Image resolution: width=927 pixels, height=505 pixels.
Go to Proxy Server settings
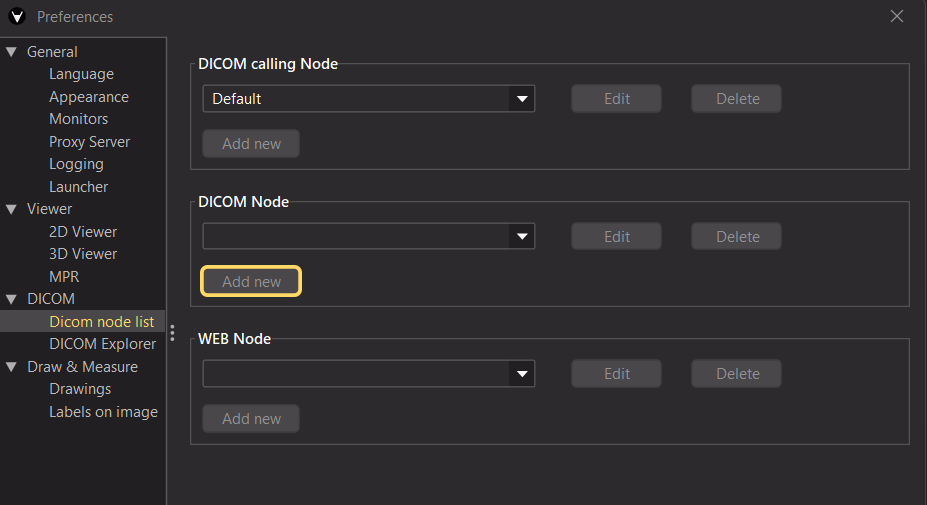point(89,142)
